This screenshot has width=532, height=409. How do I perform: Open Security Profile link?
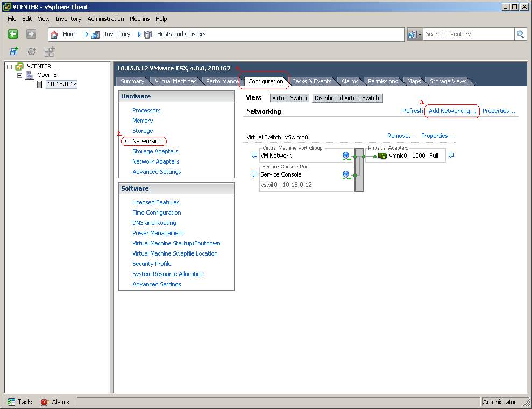[x=152, y=264]
